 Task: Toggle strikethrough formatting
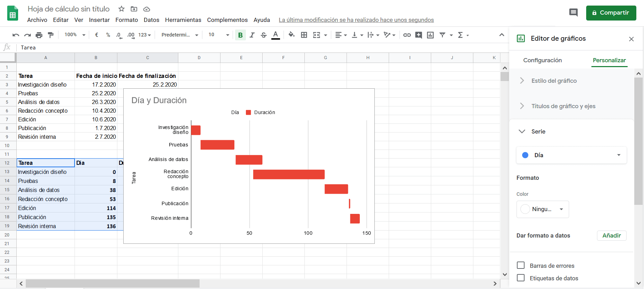point(264,35)
